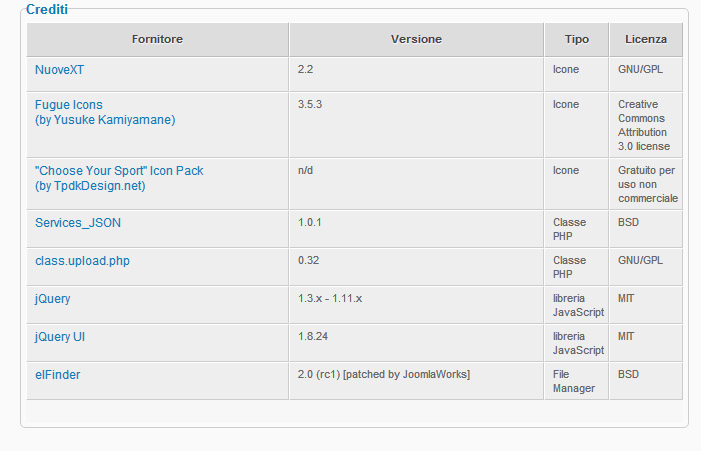
Task: Open the Services_JSON link
Action: coord(78,223)
